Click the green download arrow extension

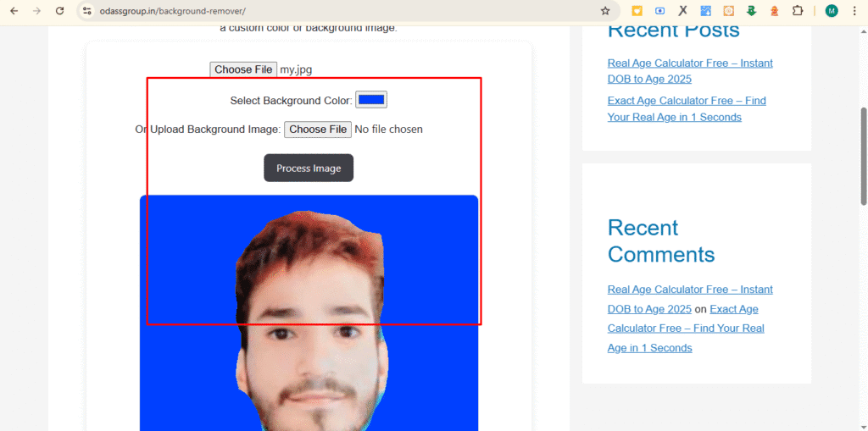tap(751, 11)
